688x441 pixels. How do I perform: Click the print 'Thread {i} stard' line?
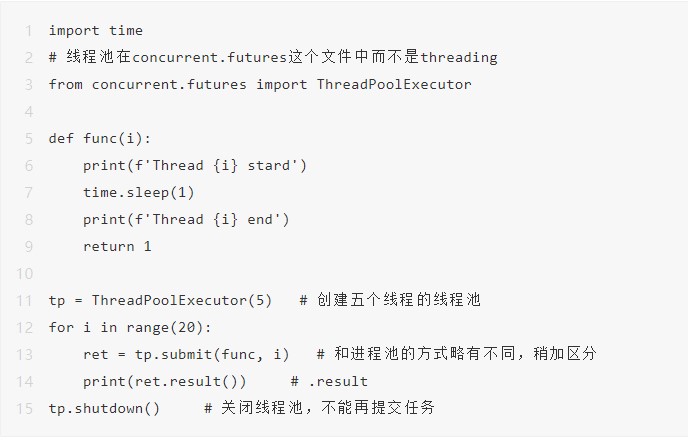point(195,165)
